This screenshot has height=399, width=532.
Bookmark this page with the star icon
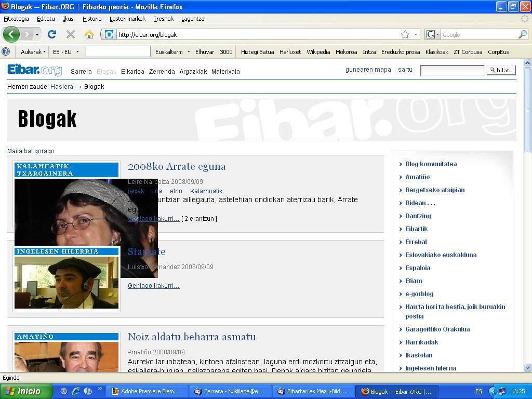click(405, 34)
